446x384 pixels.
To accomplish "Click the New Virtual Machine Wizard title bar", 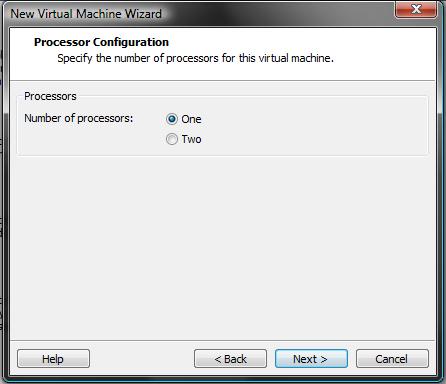I will click(200, 14).
